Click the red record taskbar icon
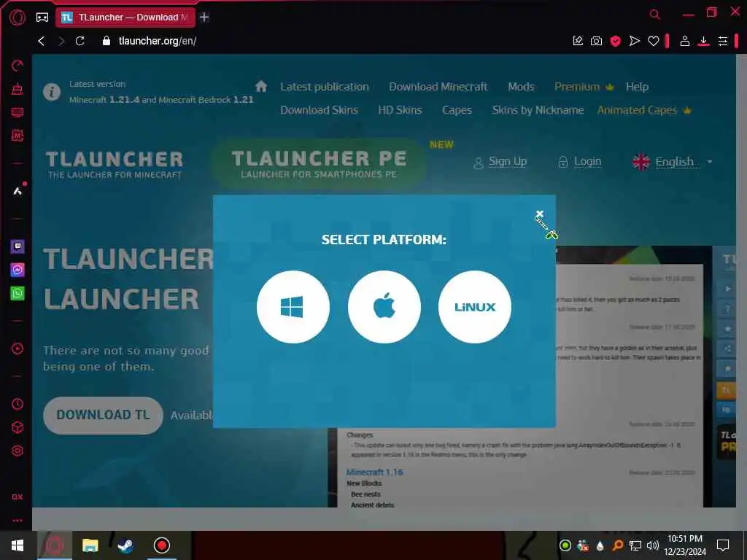The image size is (747, 560). pyautogui.click(x=162, y=545)
